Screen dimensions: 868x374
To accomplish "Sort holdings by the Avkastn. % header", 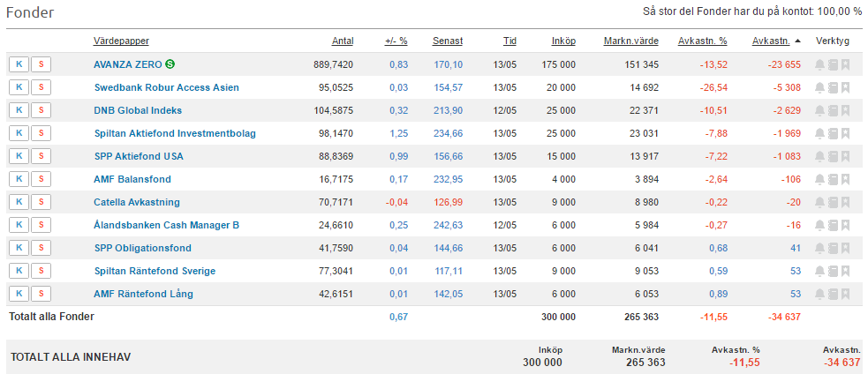I will pos(702,41).
